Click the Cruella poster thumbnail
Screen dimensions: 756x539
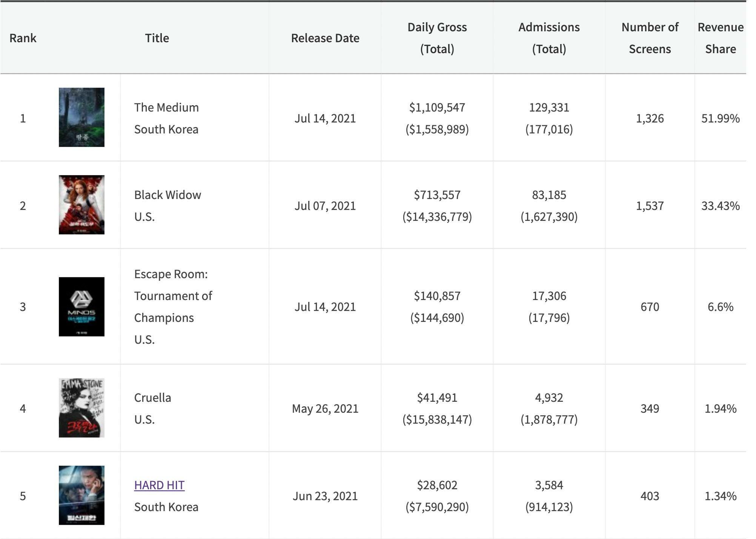pos(81,408)
